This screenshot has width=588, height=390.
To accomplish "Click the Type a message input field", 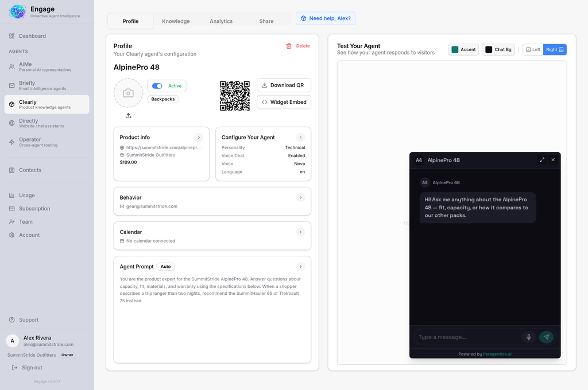I will (467, 337).
